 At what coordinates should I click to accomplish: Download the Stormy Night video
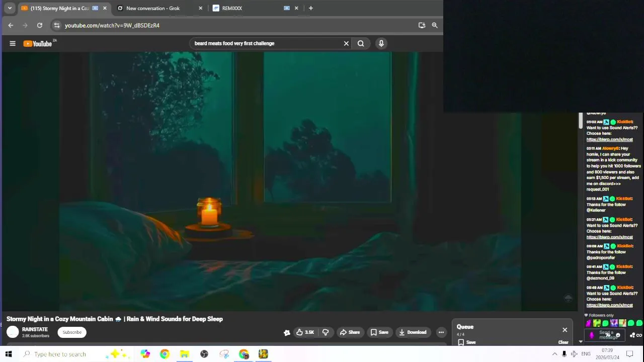(413, 332)
